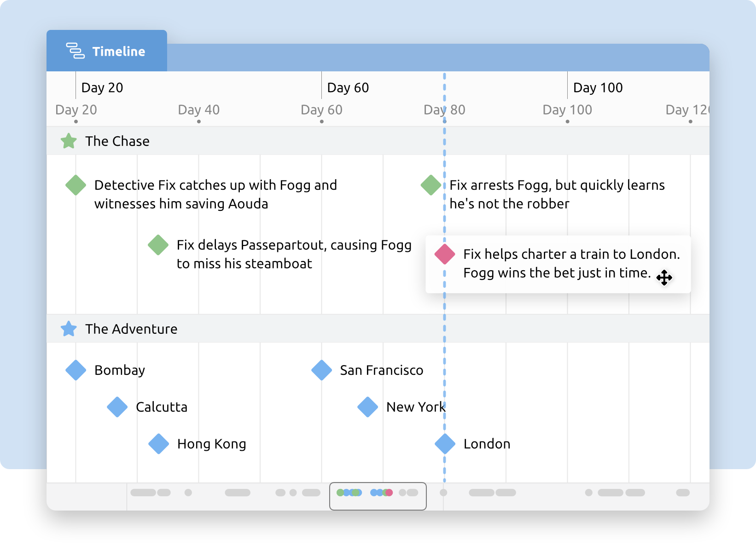This screenshot has width=756, height=552.
Task: Click the blue star beside The Adventure
Action: [x=68, y=329]
